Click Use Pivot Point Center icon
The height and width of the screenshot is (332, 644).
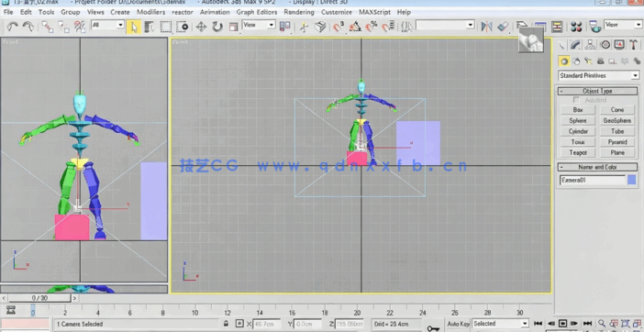pos(284,27)
